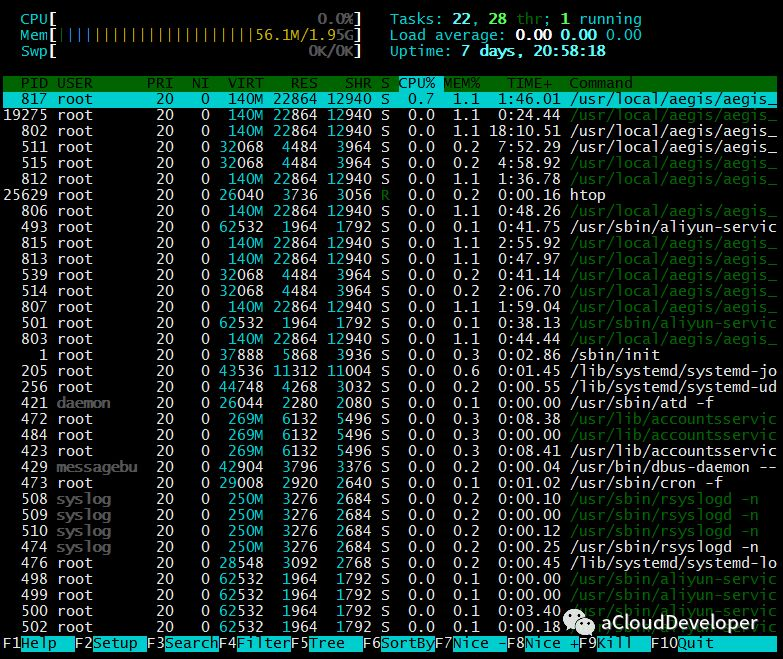
Task: Sort processes by RES column header
Action: pyautogui.click(x=304, y=83)
